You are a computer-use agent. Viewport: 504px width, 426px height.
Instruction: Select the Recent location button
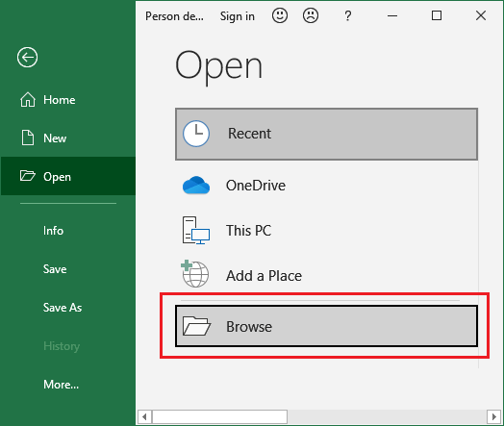326,134
